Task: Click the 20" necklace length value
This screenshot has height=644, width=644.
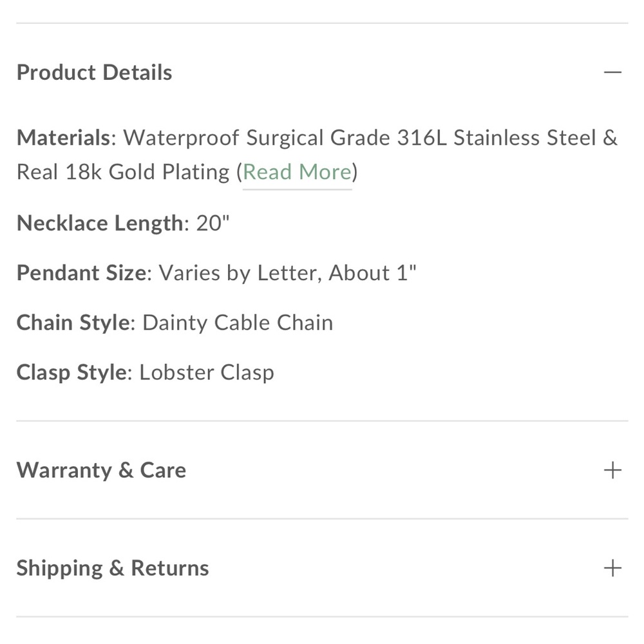Action: 213,223
